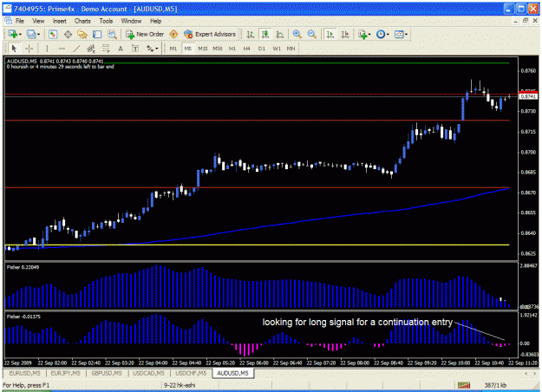
Task: Open the Strategy Tester magnifier icon
Action: coord(112,34)
